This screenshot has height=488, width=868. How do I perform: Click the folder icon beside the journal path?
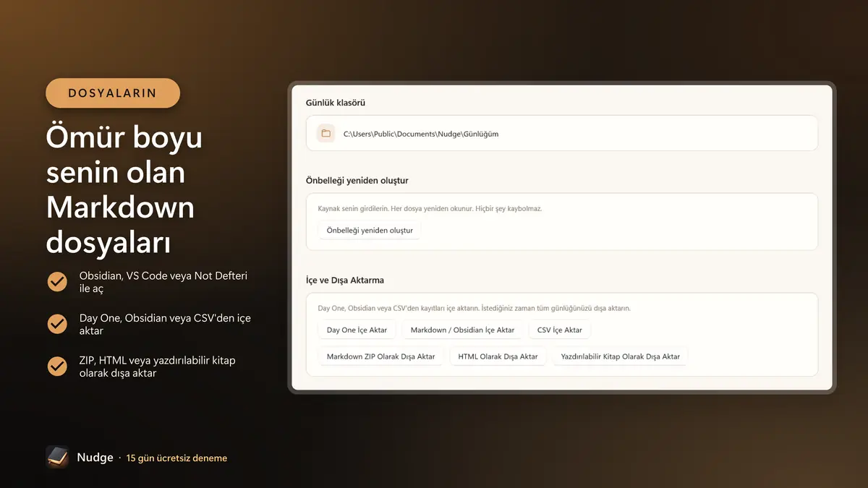pyautogui.click(x=325, y=133)
